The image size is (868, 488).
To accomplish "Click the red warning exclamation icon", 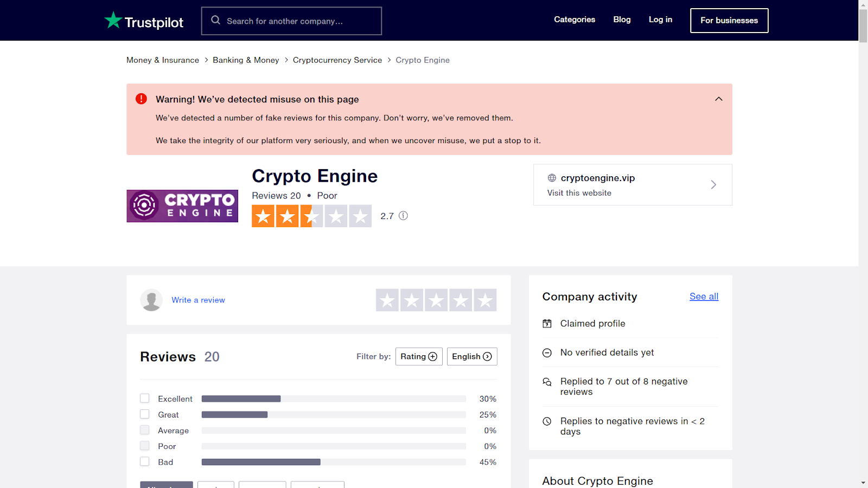I will 141,99.
